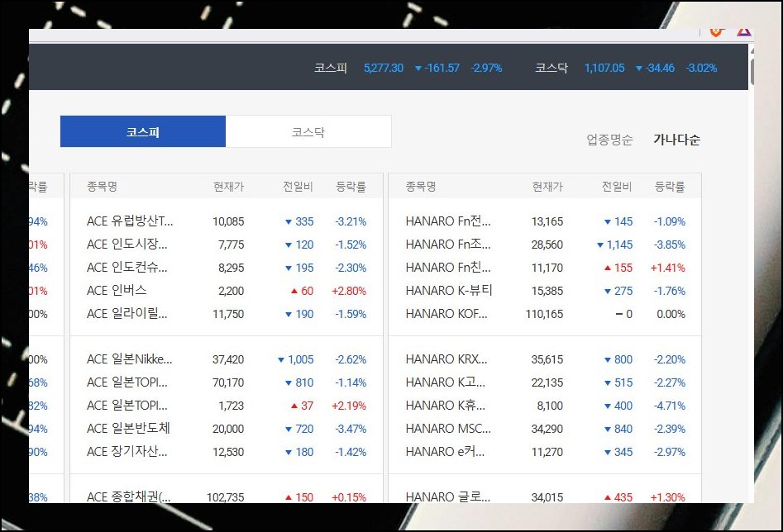The height and width of the screenshot is (532, 783).
Task: Click 코스피 label in header bar
Action: 331,68
